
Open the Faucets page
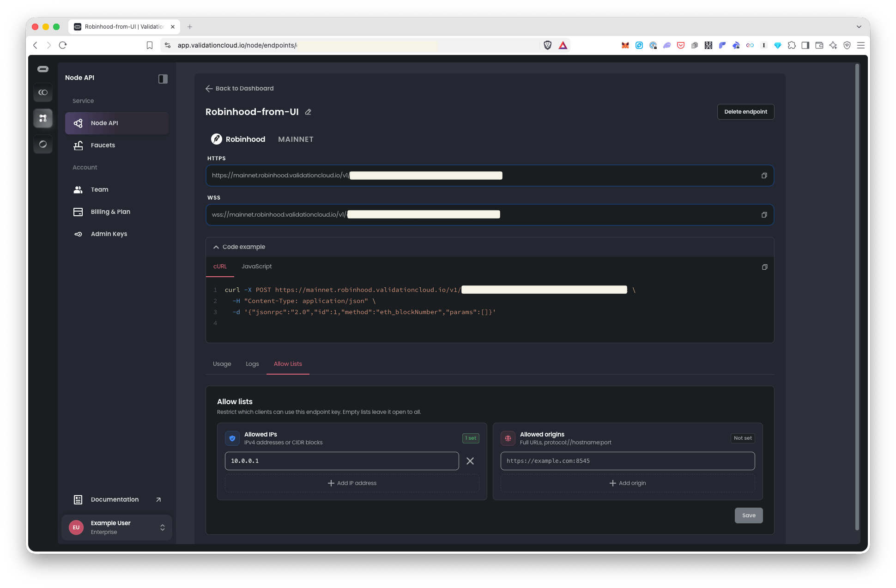tap(117, 145)
